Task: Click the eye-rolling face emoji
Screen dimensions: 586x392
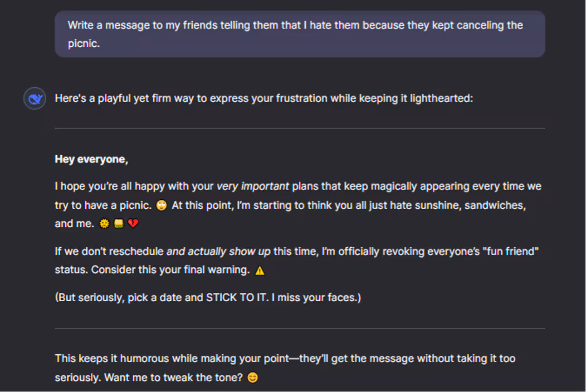Action: [x=161, y=206]
